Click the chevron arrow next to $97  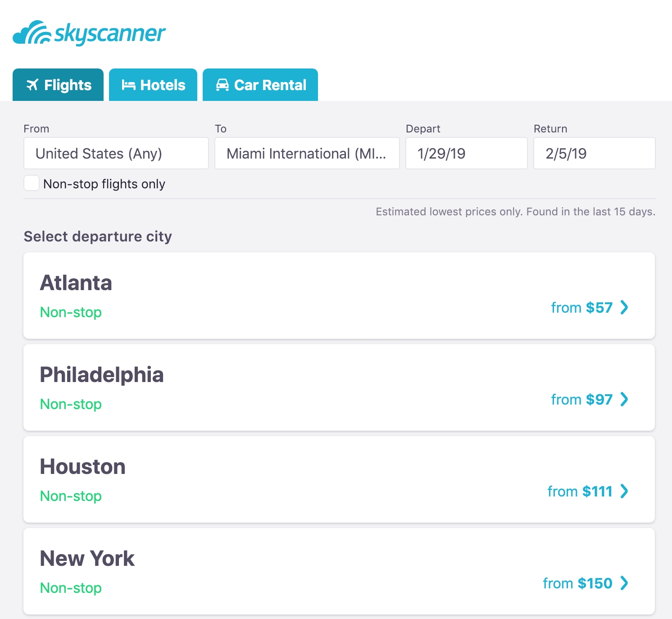624,399
